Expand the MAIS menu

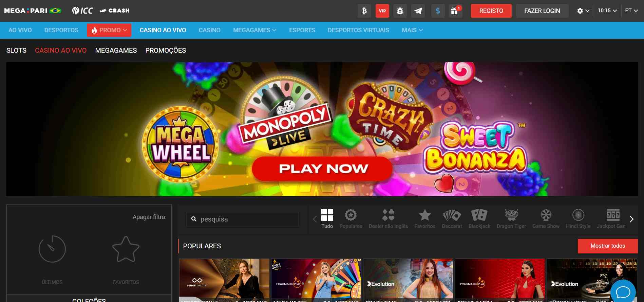[x=412, y=30]
